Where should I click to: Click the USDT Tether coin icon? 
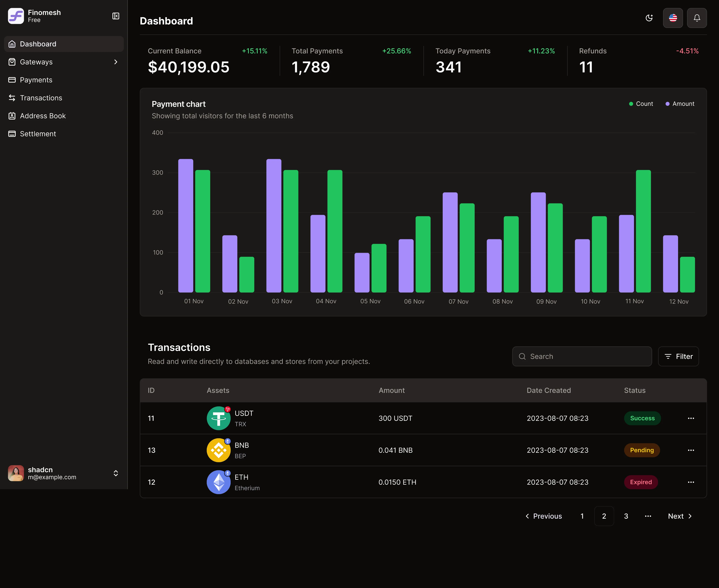pos(219,418)
